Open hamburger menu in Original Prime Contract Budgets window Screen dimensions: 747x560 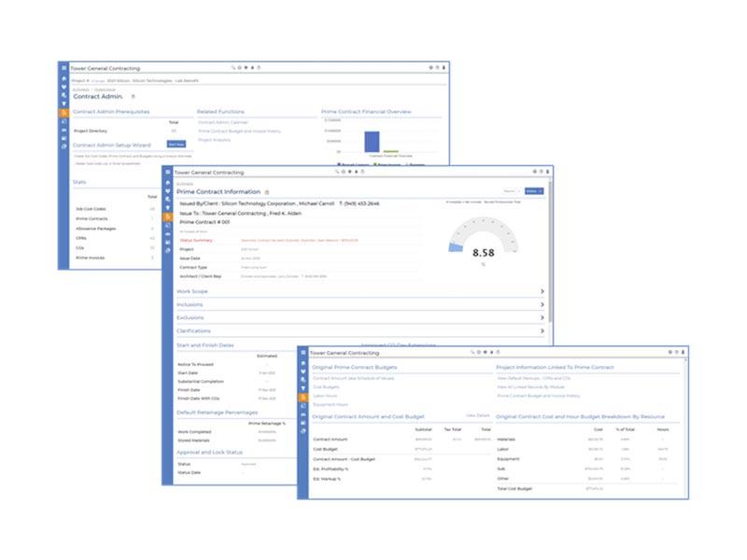coord(303,353)
